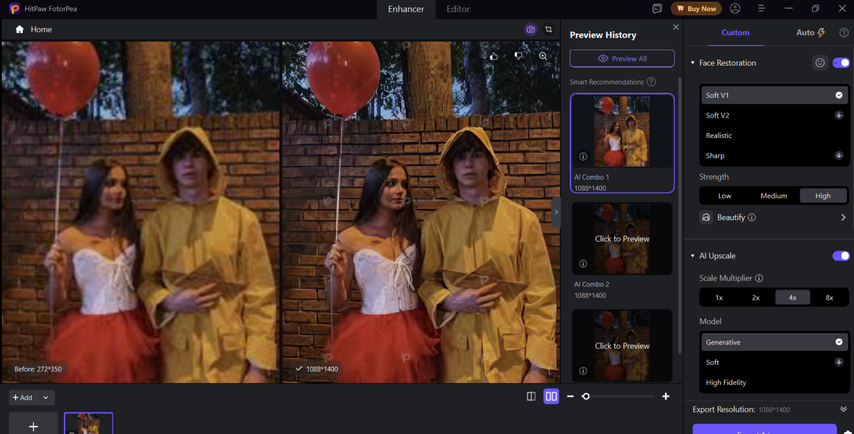The width and height of the screenshot is (854, 434).
Task: Switch to side-by-side compare view
Action: pos(551,396)
